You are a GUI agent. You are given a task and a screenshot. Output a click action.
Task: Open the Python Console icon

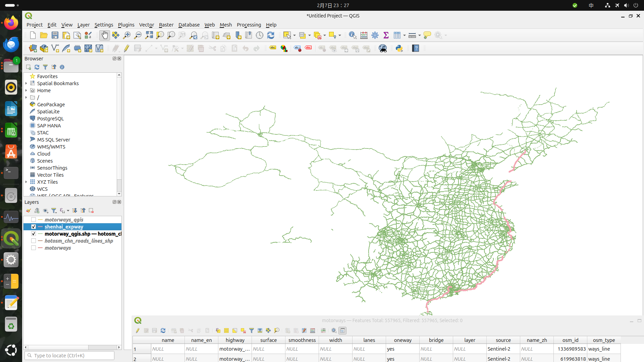(x=399, y=48)
